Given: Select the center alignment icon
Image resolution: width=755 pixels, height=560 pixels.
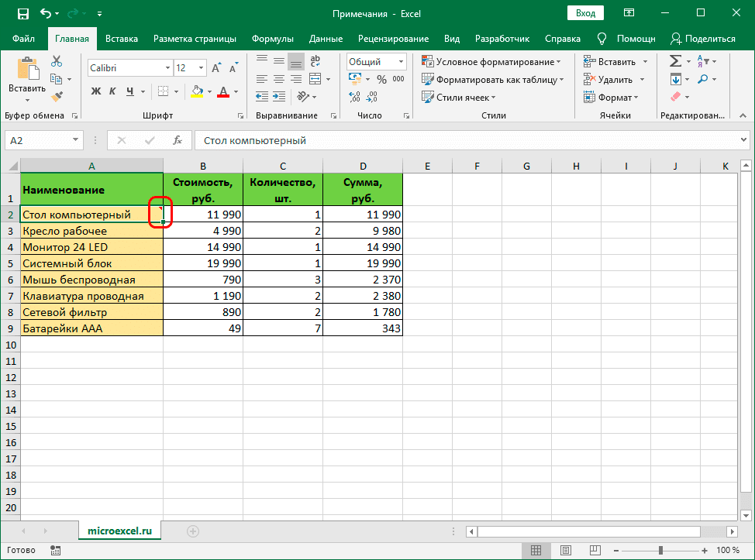Looking at the screenshot, I should tap(278, 80).
